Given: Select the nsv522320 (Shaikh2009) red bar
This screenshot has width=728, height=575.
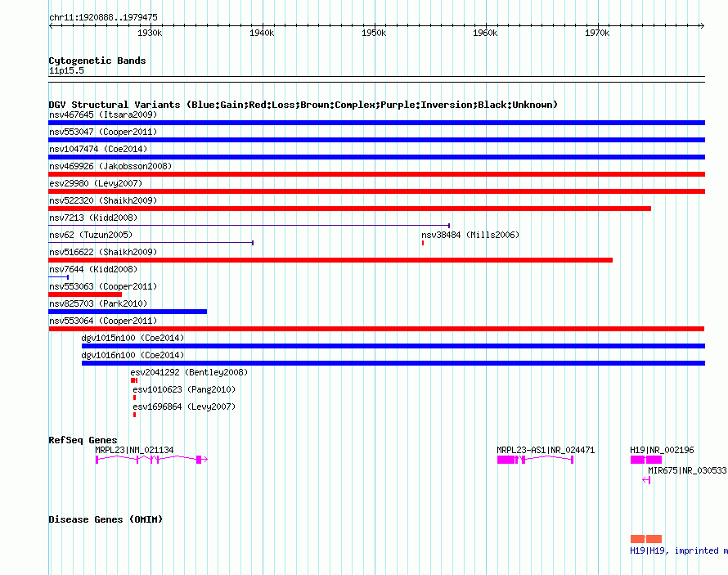Looking at the screenshot, I should (x=349, y=209).
